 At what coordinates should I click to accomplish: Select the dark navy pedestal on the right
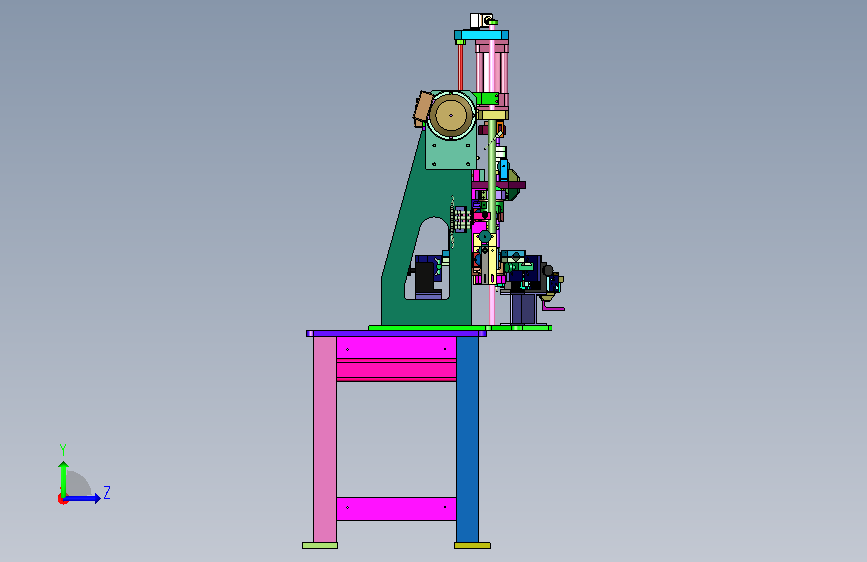(x=523, y=309)
